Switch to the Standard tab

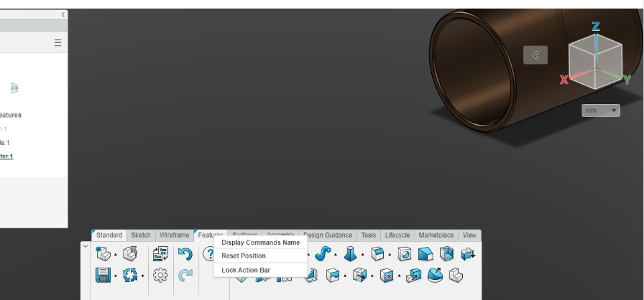click(109, 235)
